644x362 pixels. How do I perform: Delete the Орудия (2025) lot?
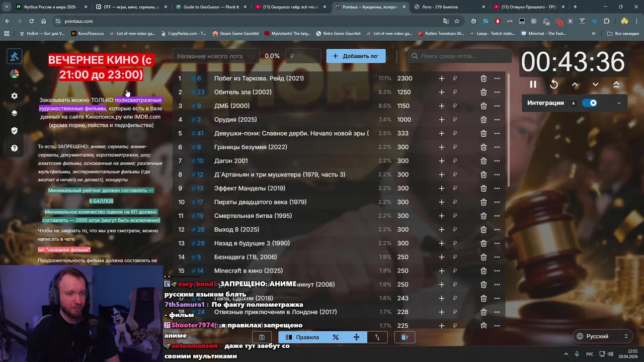click(484, 120)
